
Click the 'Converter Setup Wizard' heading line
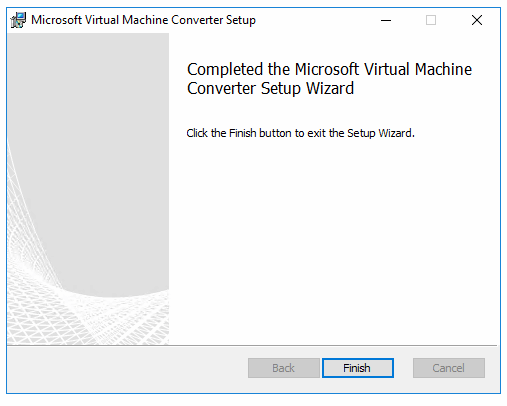270,89
